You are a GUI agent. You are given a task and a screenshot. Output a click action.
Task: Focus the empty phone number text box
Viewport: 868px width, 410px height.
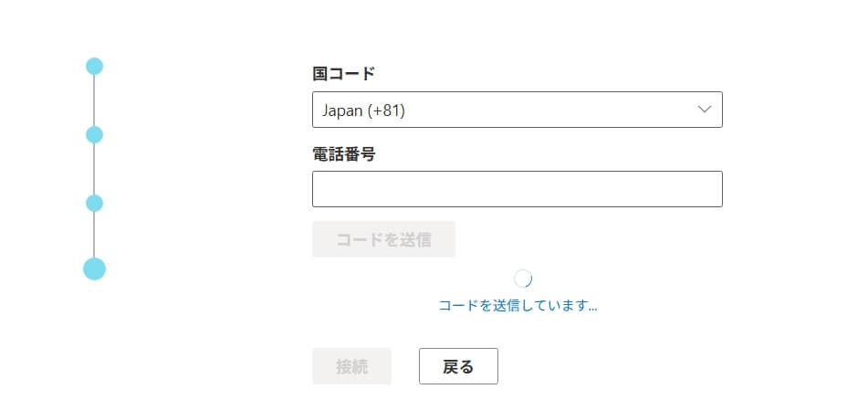(517, 189)
